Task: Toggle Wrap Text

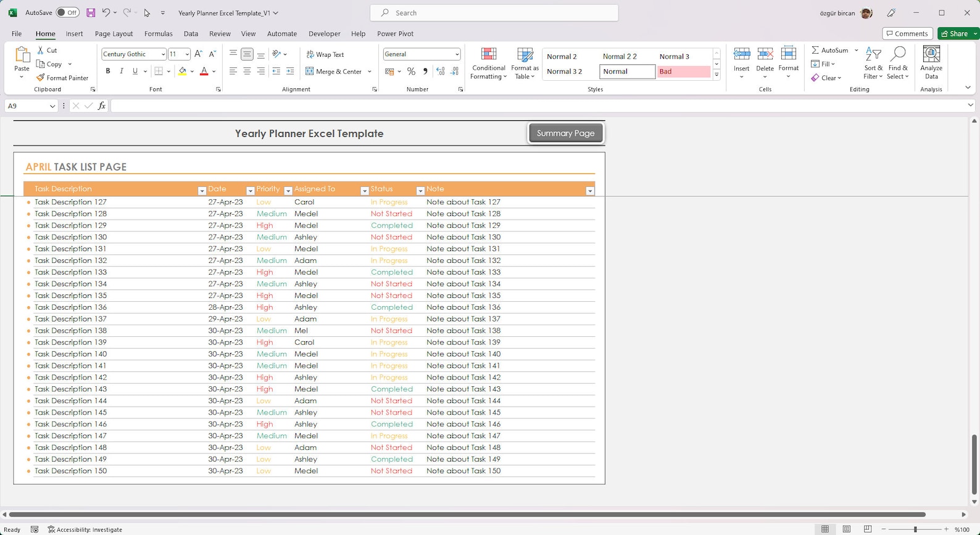Action: [325, 54]
